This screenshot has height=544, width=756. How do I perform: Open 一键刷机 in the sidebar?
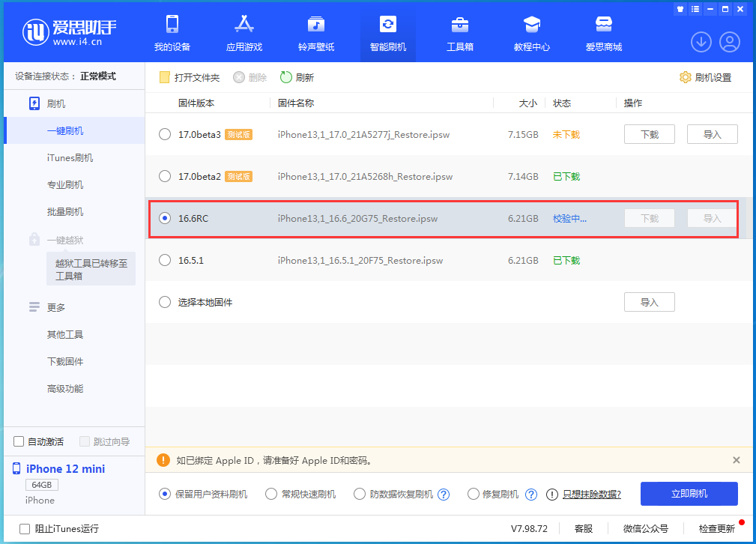pyautogui.click(x=74, y=130)
